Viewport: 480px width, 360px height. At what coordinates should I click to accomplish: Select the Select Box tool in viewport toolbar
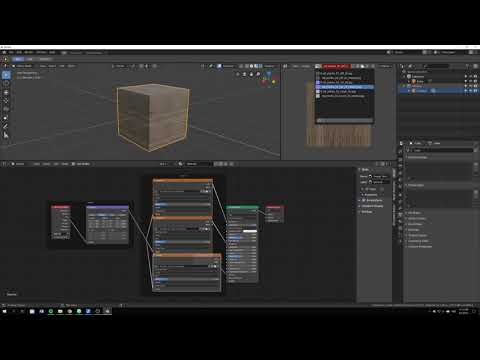pos(6,75)
